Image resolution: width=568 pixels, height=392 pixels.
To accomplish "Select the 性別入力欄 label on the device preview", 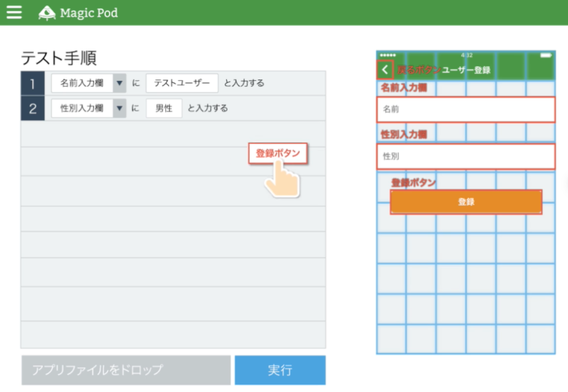I will pos(404,134).
